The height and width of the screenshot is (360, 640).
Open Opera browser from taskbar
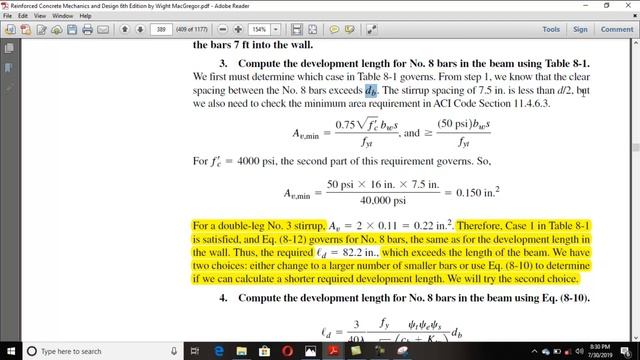[x=287, y=351]
